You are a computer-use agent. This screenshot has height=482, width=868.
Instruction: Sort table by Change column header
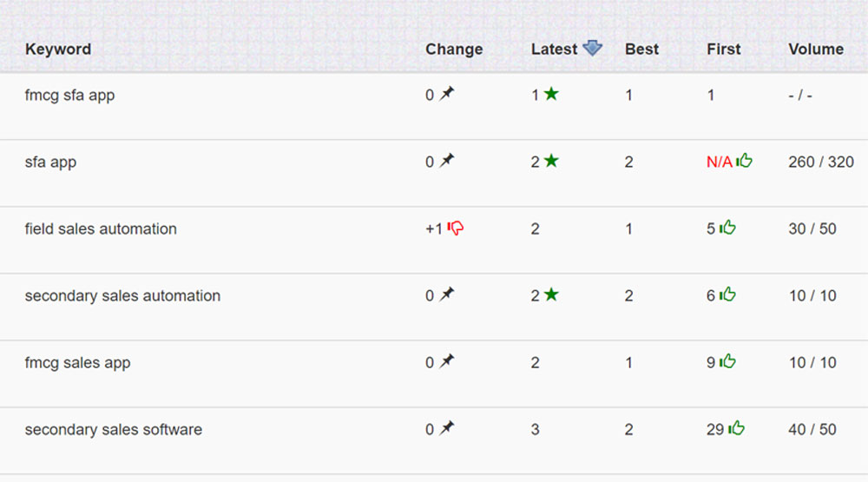click(454, 50)
